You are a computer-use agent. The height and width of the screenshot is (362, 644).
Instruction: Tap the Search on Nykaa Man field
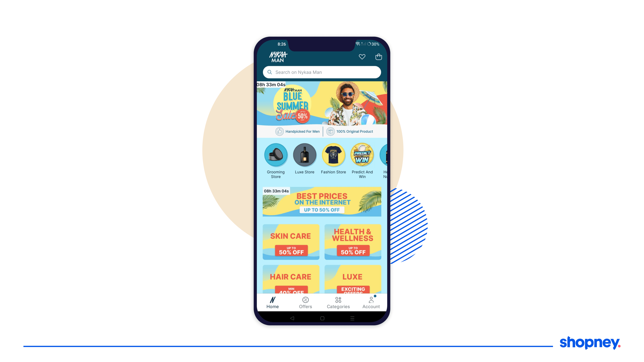(322, 72)
